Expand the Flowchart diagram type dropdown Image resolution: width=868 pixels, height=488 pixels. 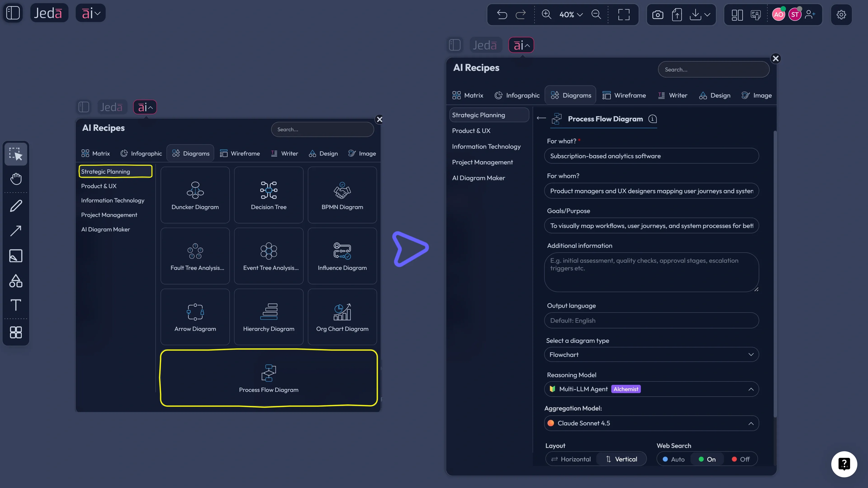[751, 354]
